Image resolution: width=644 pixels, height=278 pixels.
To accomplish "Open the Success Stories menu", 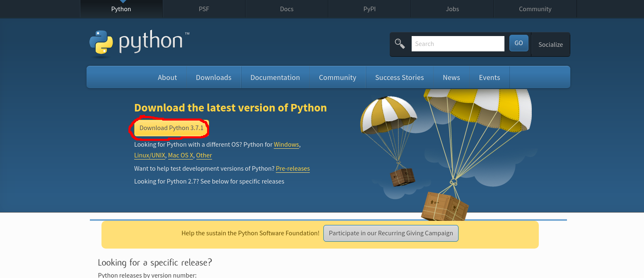I will tap(400, 77).
